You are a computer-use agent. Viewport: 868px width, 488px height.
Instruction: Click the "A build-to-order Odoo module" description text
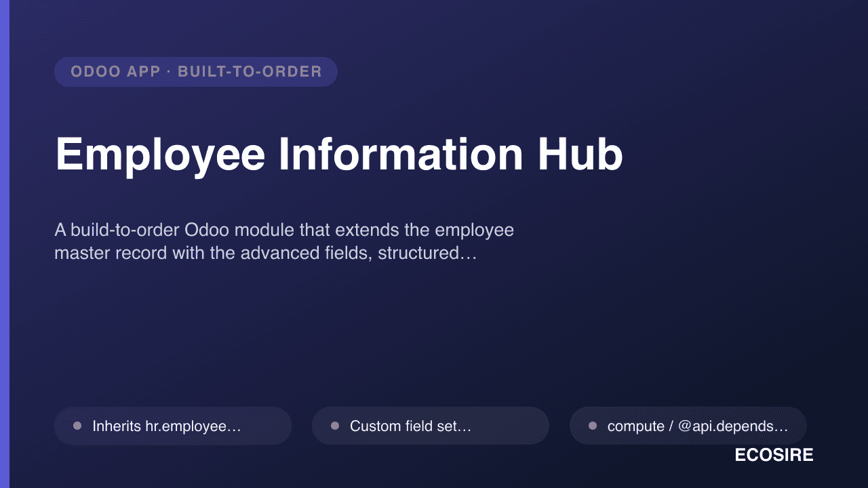284,242
